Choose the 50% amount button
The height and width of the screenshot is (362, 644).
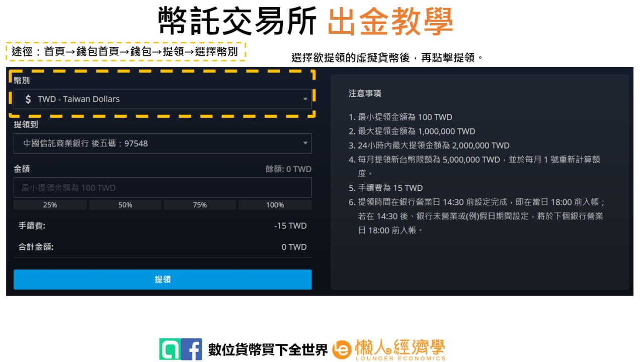point(125,205)
